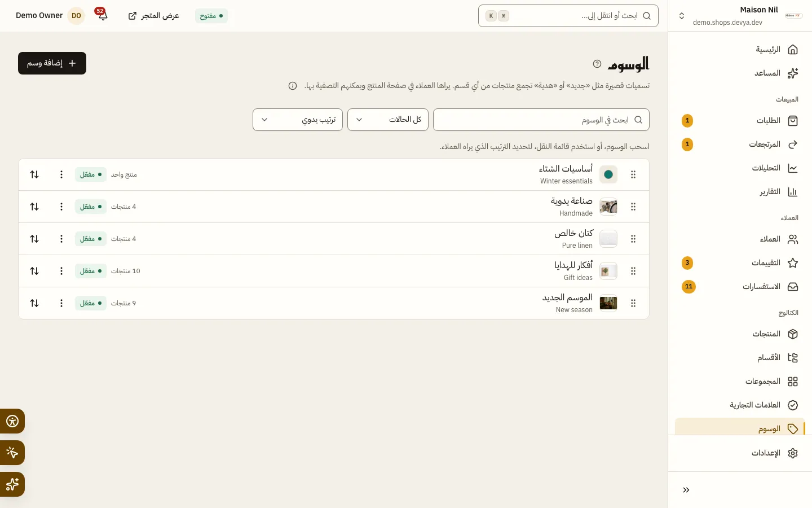Open the ترتيب يدوي sort dropdown

click(298, 120)
